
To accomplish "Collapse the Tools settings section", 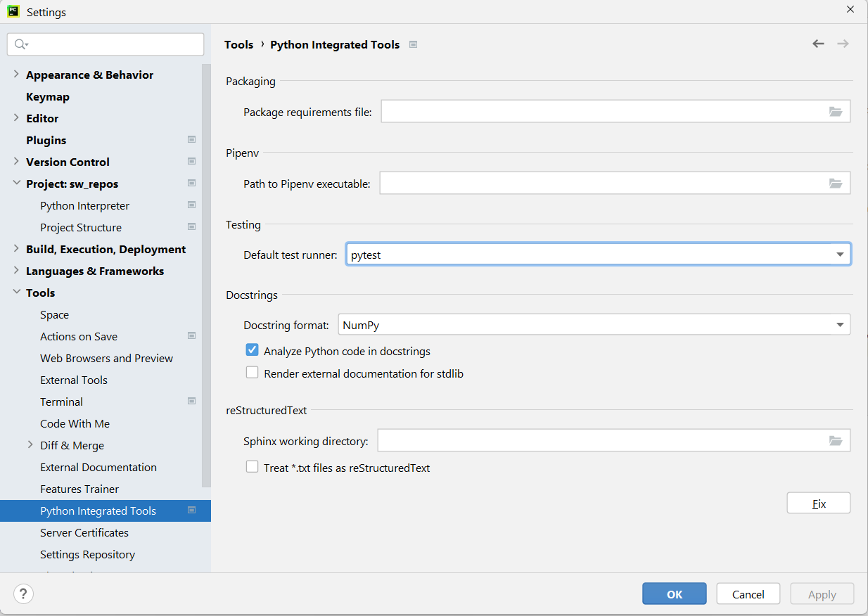I will point(16,292).
